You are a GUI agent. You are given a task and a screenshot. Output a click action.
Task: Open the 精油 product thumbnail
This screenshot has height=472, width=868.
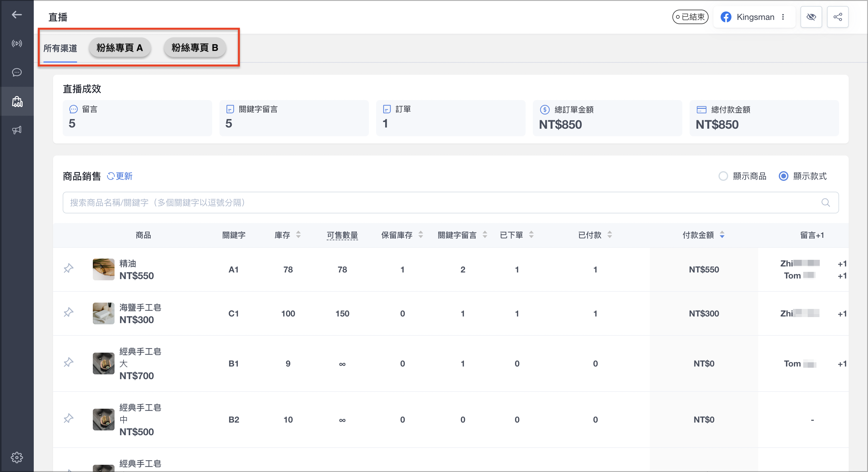pos(103,269)
